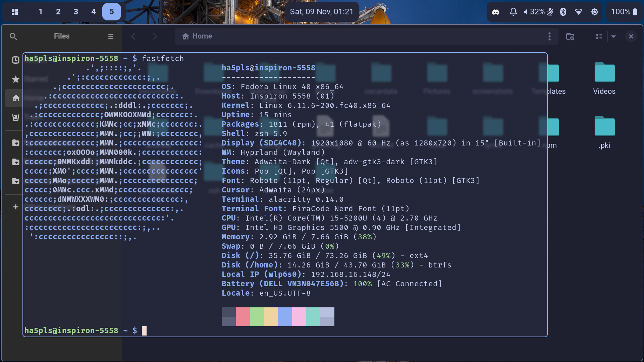This screenshot has width=644, height=362.
Task: Open Starred items in sidebar
Action: pyautogui.click(x=15, y=79)
